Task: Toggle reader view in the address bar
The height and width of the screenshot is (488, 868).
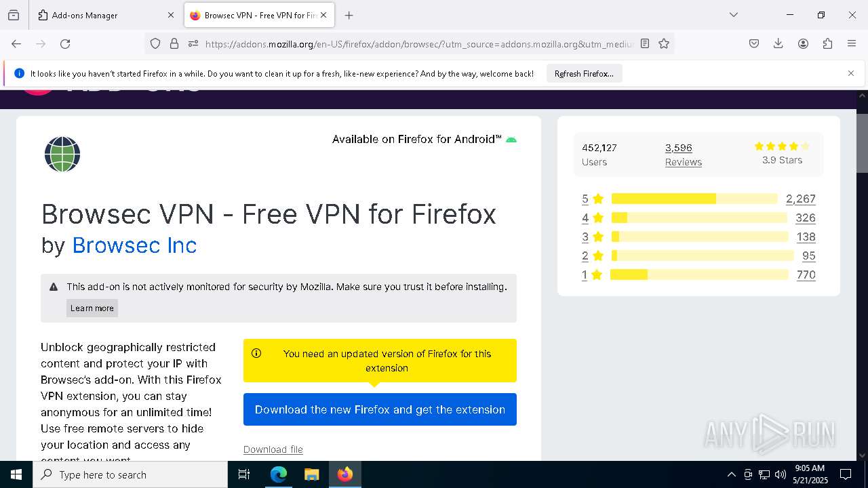Action: pyautogui.click(x=645, y=43)
